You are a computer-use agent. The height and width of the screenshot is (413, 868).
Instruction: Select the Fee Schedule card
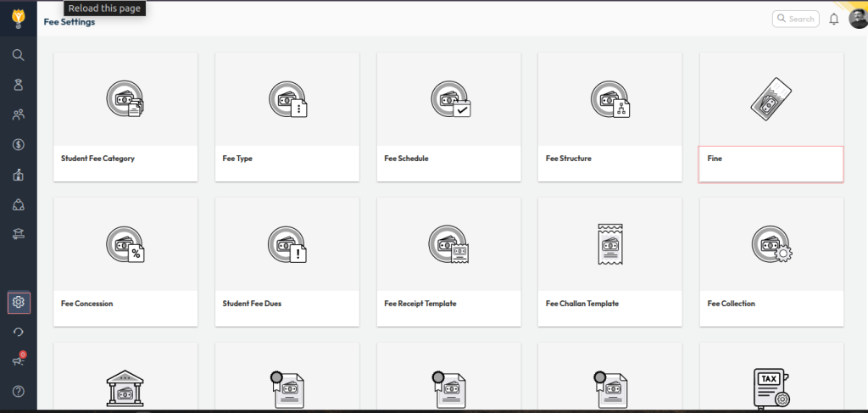pos(448,117)
